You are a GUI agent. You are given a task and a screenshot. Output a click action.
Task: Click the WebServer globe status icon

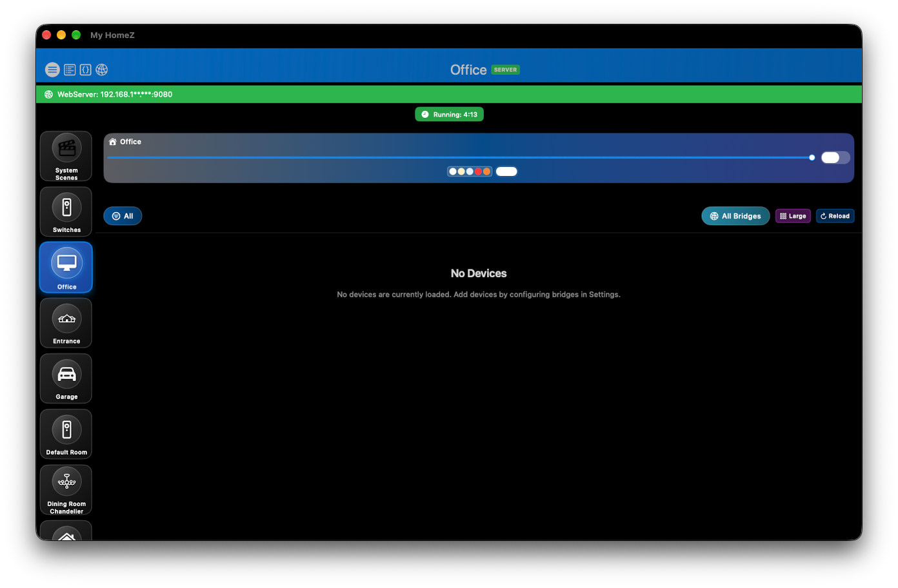(x=48, y=94)
